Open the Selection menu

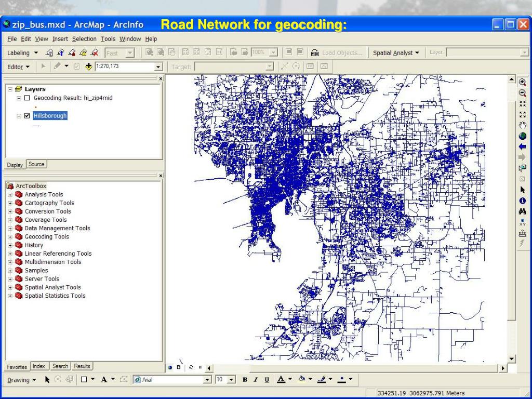(x=84, y=39)
